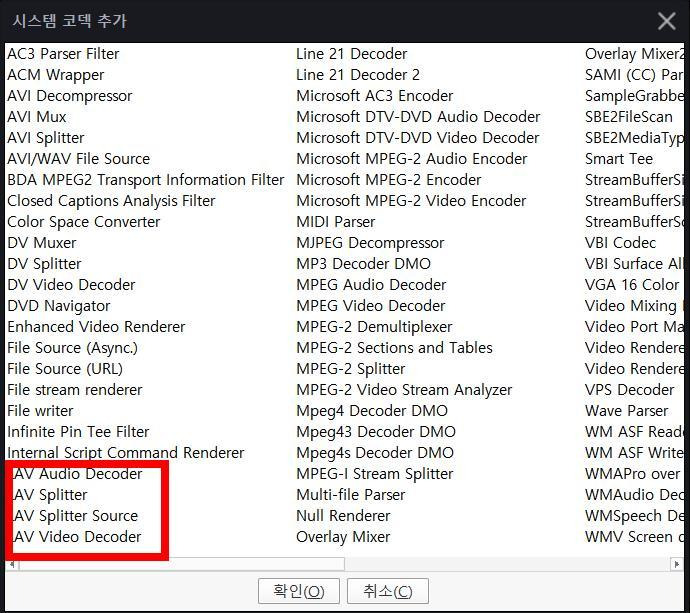The width and height of the screenshot is (690, 613).
Task: Select File writer entry
Action: (x=40, y=411)
